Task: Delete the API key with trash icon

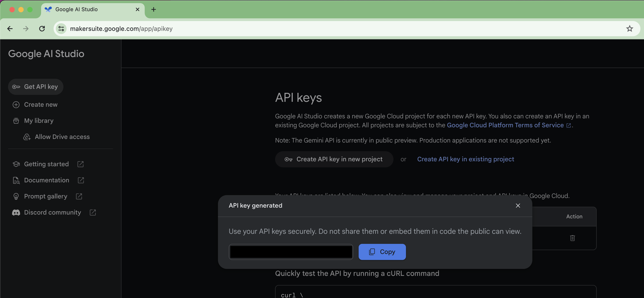Action: pyautogui.click(x=572, y=238)
